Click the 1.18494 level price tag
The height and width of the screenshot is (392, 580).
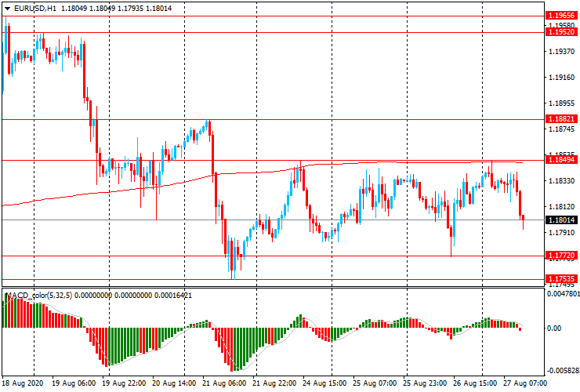pyautogui.click(x=561, y=160)
